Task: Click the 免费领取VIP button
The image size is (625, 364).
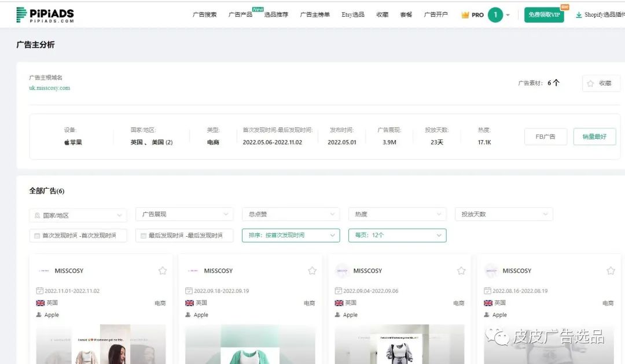Action: 544,15
